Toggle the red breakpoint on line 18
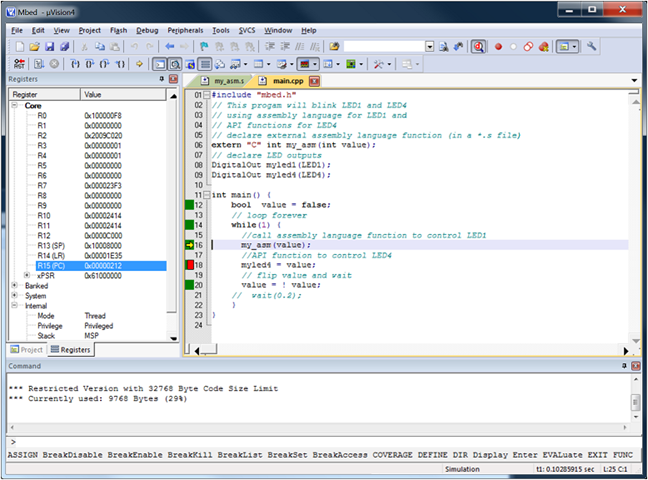Viewport: 648px width, 480px height. pyautogui.click(x=190, y=265)
